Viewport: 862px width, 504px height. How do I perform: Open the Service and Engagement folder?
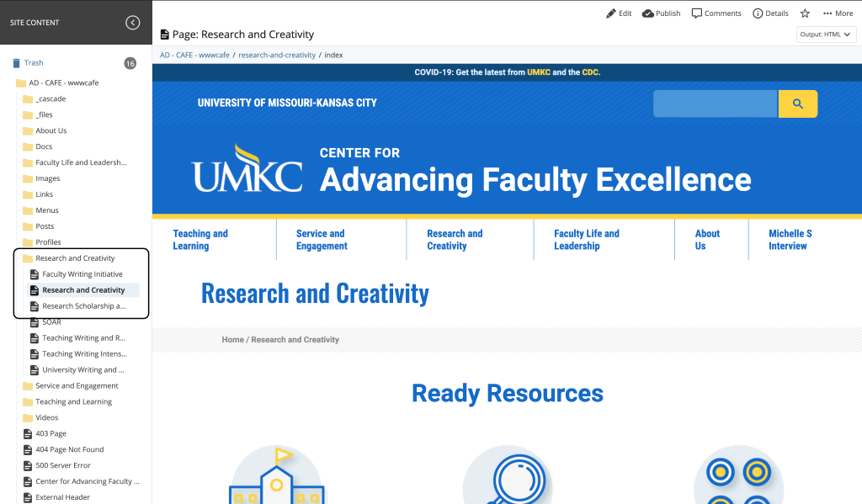pyautogui.click(x=71, y=386)
